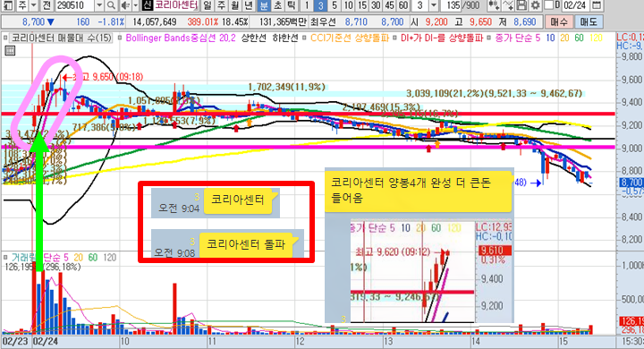Click the black 신 badge icon
The width and height of the screenshot is (644, 349).
point(147,5)
